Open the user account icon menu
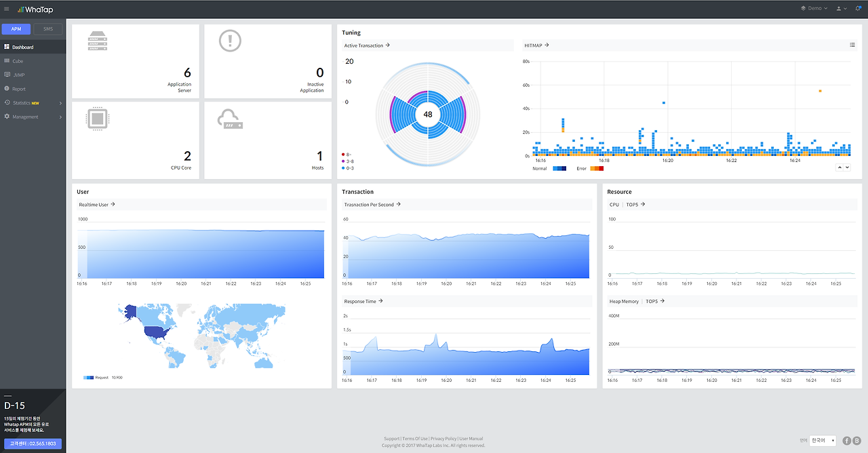 (841, 8)
